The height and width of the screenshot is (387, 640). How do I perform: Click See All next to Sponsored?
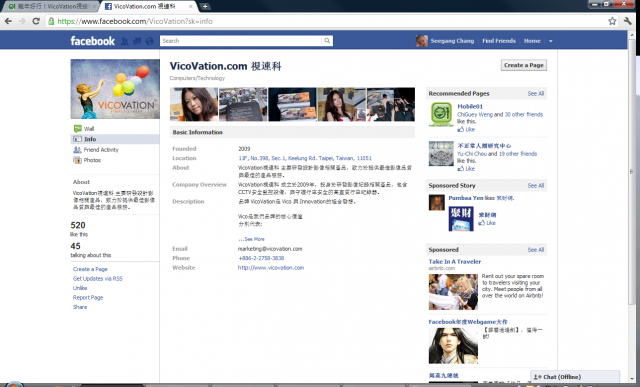coord(536,249)
